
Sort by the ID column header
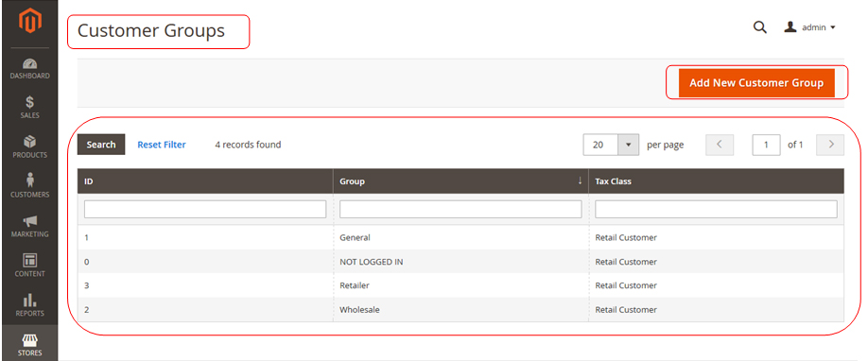(205, 181)
